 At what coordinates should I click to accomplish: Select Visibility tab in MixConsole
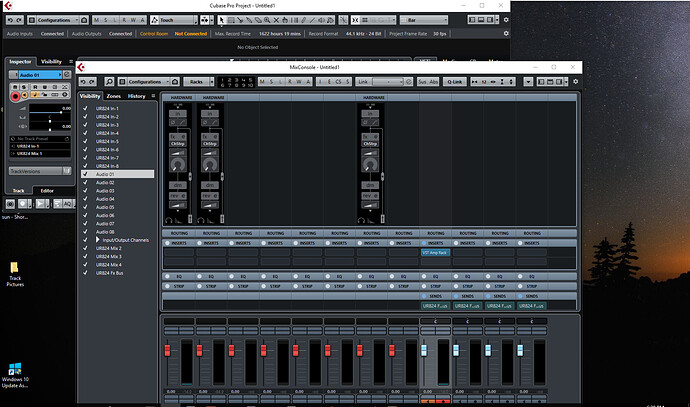click(90, 96)
